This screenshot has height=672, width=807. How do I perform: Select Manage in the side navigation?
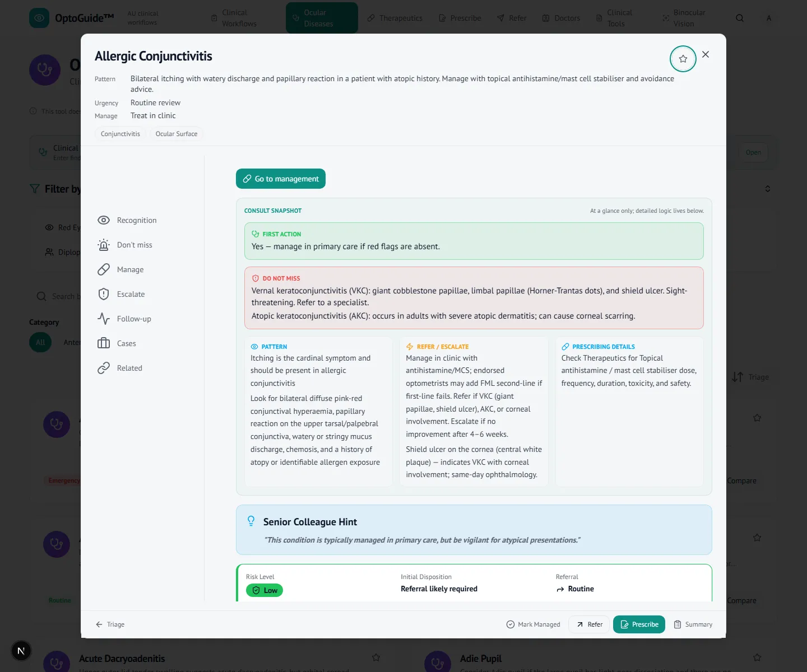click(x=120, y=269)
